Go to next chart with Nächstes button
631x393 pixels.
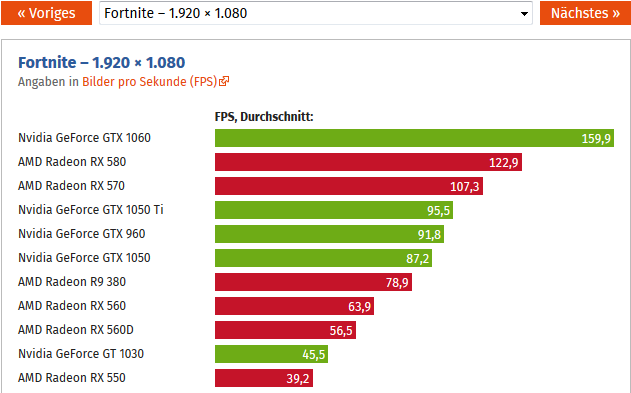coord(586,13)
